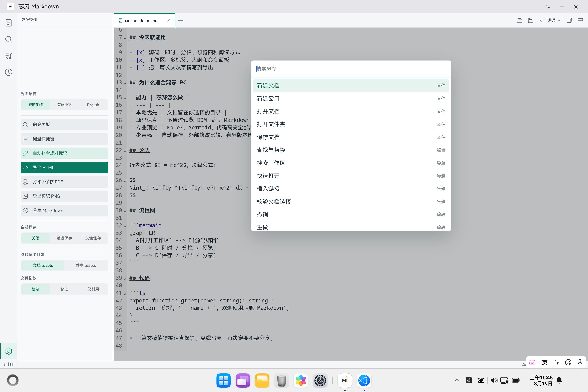Screen dimensions: 588x392
Task: Set interface language to 跟随系统
Action: click(x=35, y=105)
